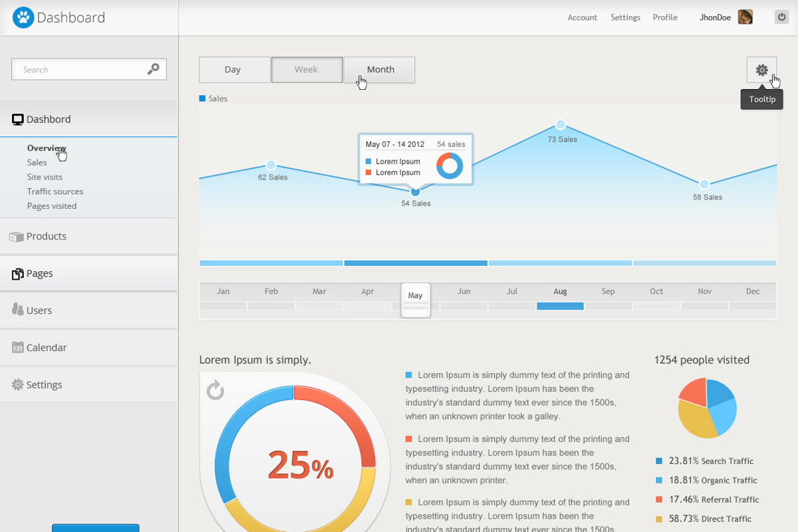Click the Pages documents icon

[x=18, y=274]
